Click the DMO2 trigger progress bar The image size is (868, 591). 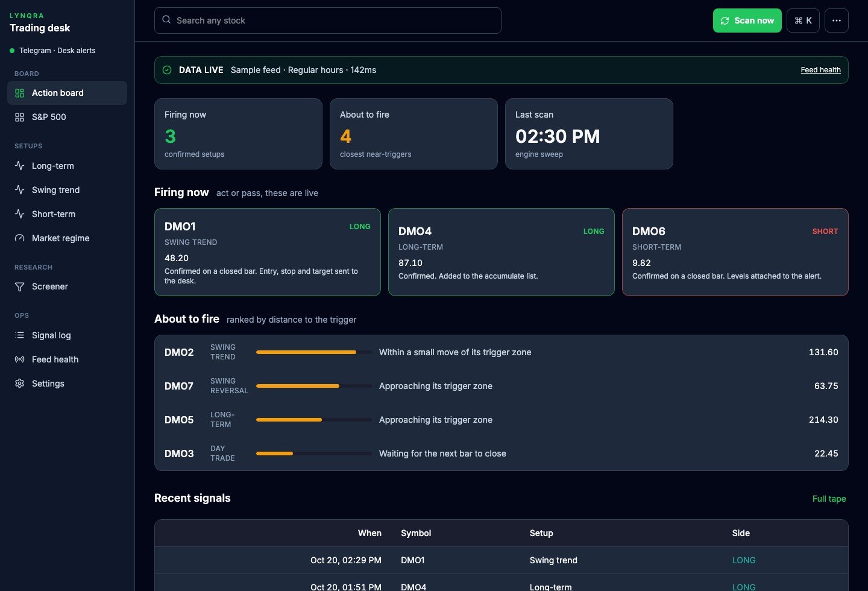click(x=314, y=352)
